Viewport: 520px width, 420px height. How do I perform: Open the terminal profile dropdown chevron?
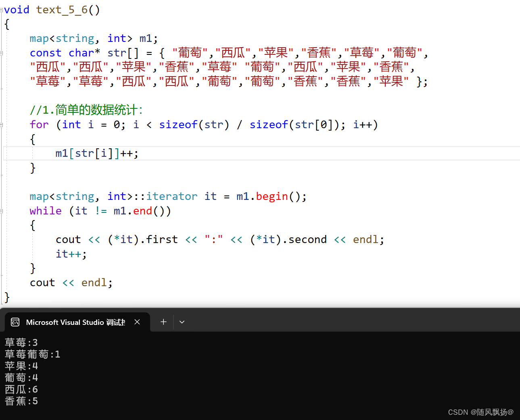(x=182, y=322)
